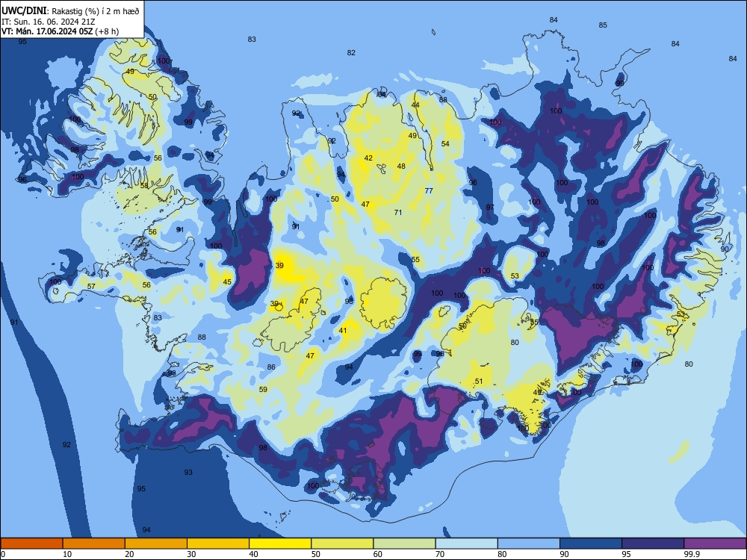The width and height of the screenshot is (747, 560).
Task: Click the purple above-99.9 legend swatch
Action: [715, 544]
